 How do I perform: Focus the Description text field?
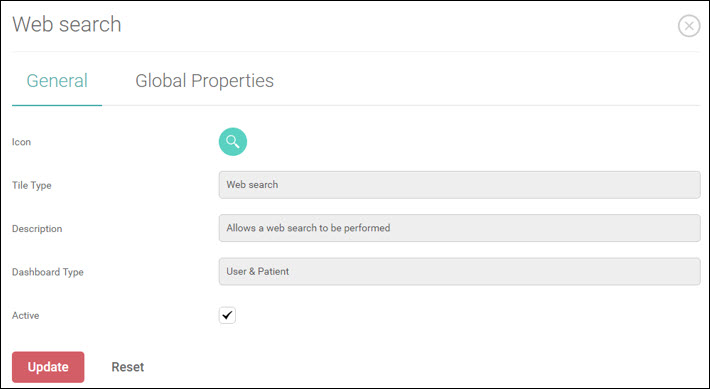(x=460, y=228)
